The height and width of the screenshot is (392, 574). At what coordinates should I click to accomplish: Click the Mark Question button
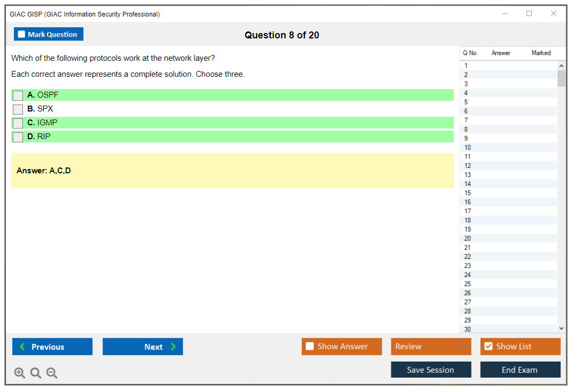[x=49, y=34]
